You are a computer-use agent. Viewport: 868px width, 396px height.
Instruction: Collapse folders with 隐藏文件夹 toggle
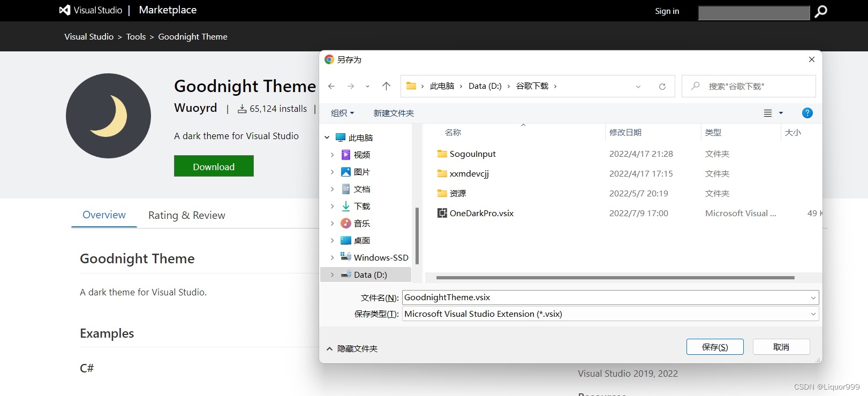tap(352, 348)
